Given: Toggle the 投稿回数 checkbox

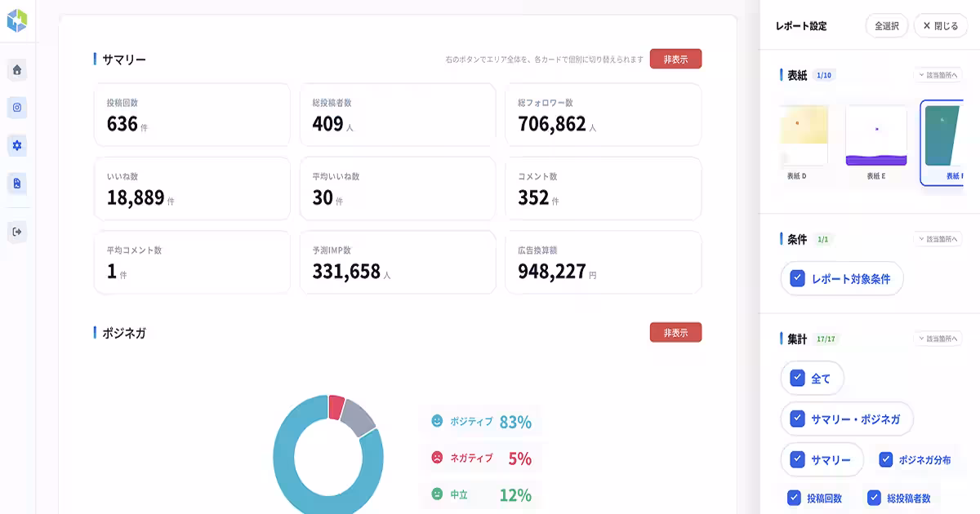Looking at the screenshot, I should point(794,498).
